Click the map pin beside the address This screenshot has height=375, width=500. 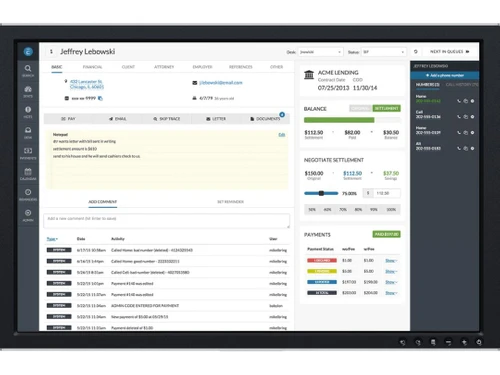pyautogui.click(x=66, y=81)
